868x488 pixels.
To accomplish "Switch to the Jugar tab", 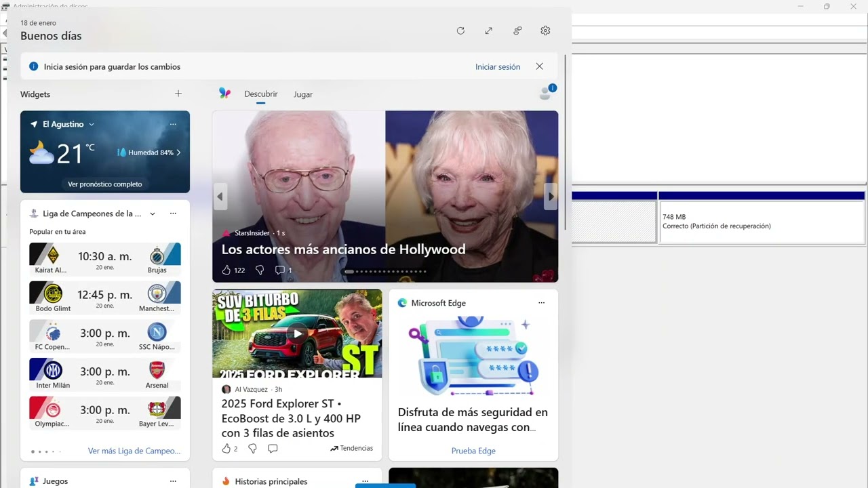I will click(x=303, y=94).
